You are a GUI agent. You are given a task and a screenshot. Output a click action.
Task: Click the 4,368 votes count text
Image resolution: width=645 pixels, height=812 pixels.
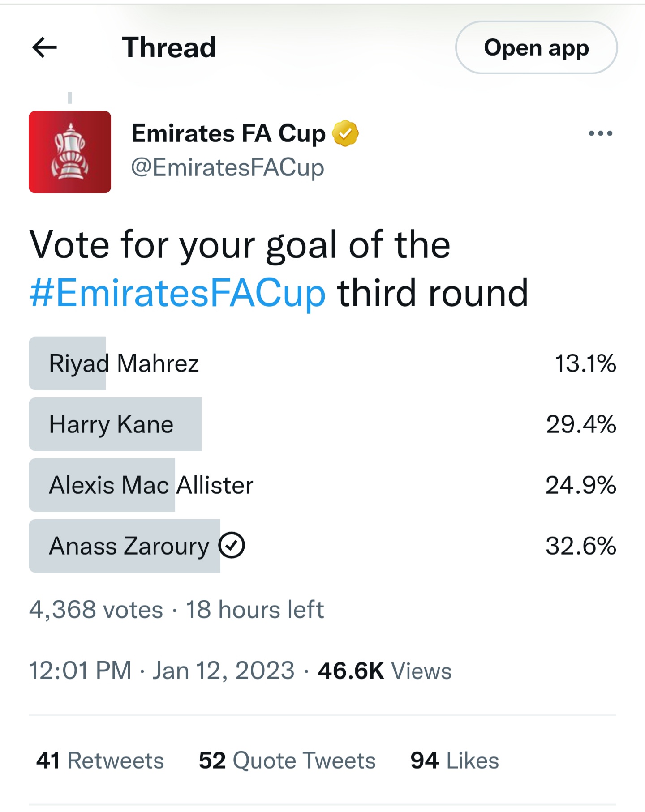[x=96, y=610]
